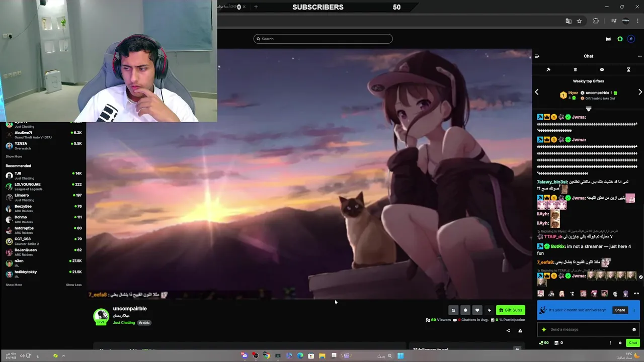
Task: Share the stream using share icon
Action: coord(508,331)
